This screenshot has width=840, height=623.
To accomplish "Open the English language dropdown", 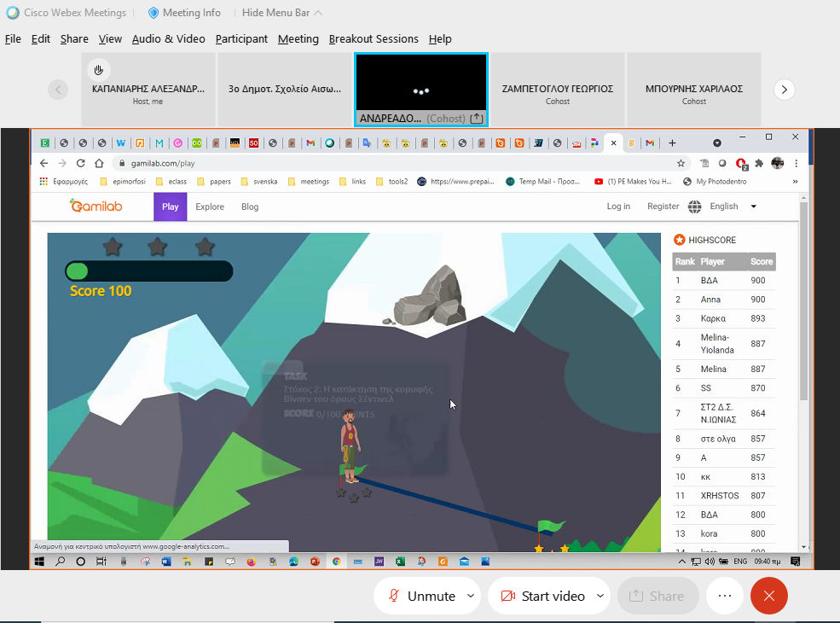I will 733,207.
